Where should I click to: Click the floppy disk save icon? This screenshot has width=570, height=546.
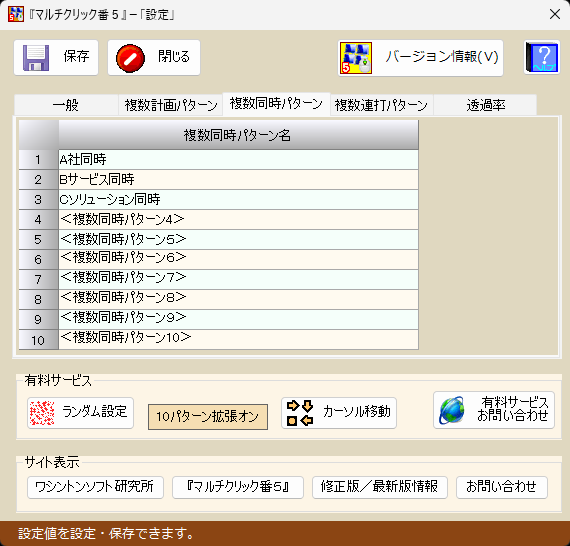(36, 57)
